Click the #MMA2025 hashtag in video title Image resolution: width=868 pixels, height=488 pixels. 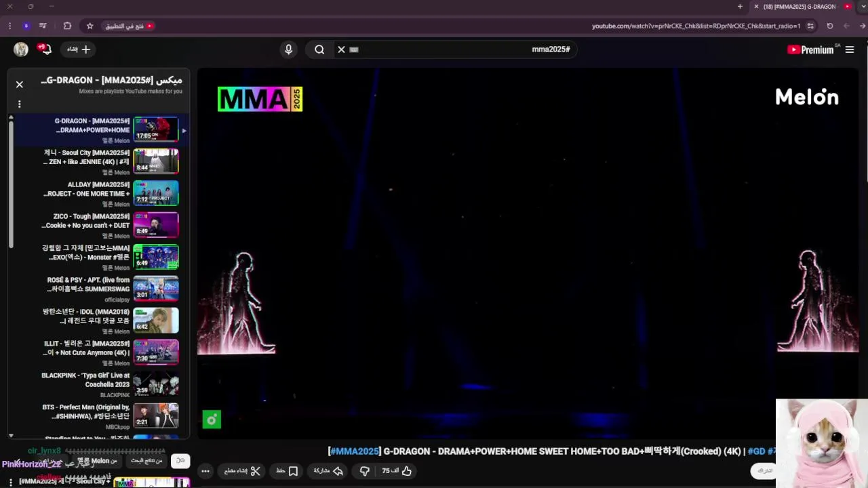click(x=354, y=451)
